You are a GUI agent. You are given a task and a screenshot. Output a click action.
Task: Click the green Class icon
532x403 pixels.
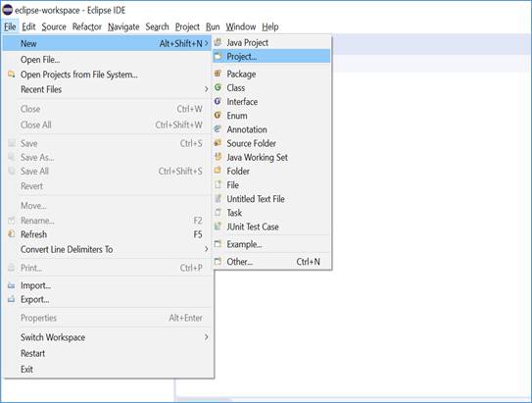218,87
